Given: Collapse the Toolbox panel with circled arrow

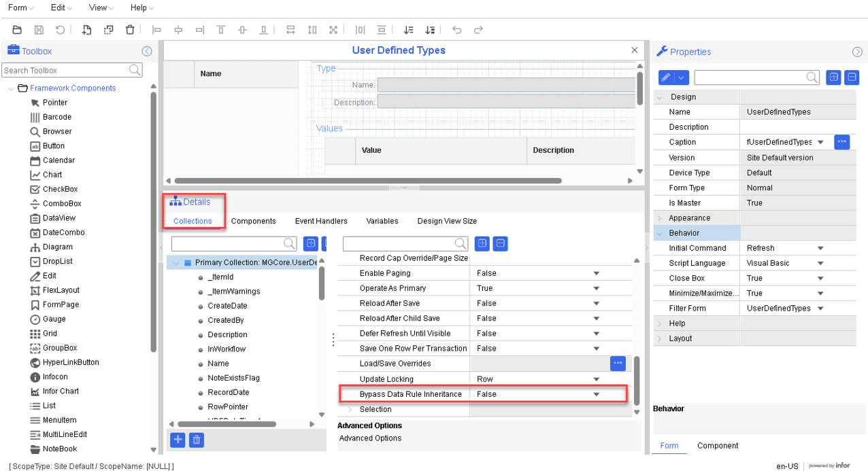Looking at the screenshot, I should tap(147, 52).
